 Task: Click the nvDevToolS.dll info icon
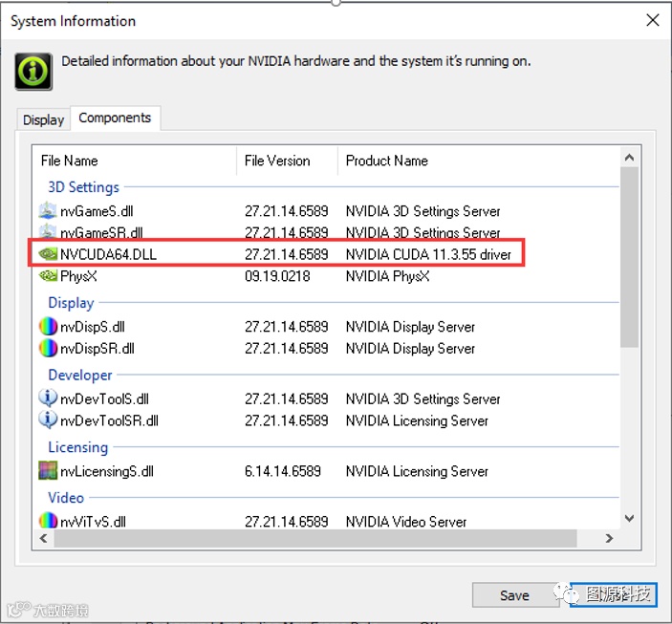point(48,398)
